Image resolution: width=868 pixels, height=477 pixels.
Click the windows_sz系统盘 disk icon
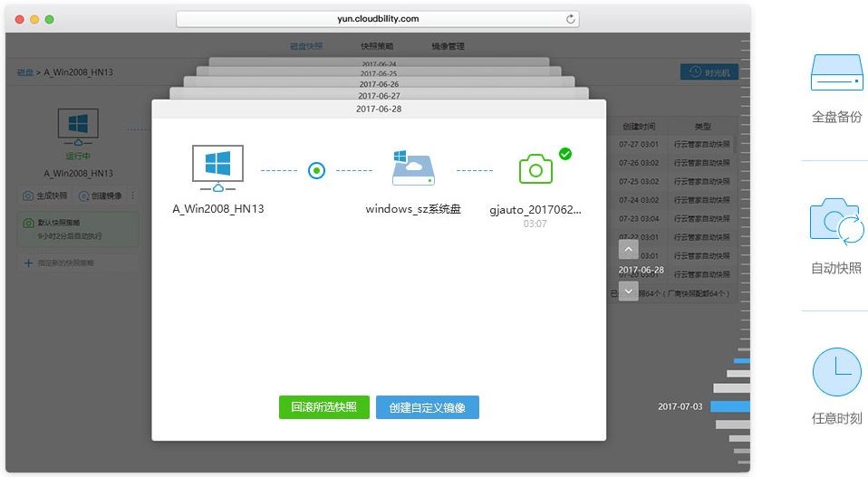(413, 168)
